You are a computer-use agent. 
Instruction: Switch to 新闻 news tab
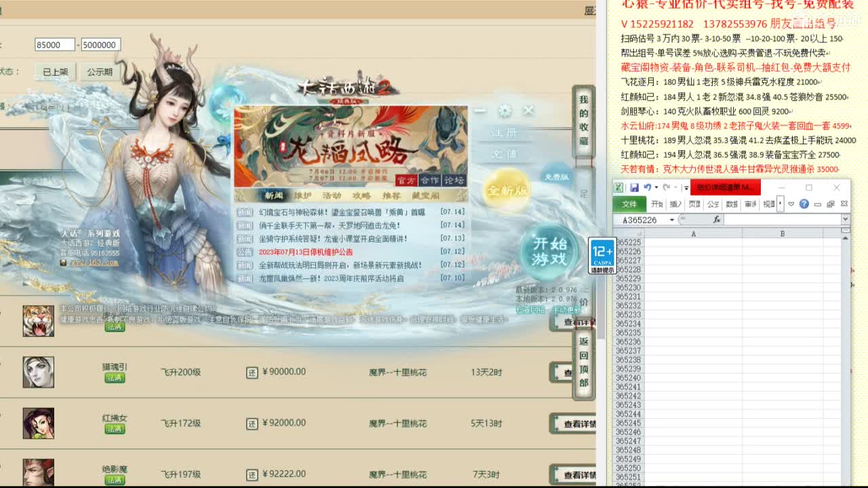coord(274,196)
